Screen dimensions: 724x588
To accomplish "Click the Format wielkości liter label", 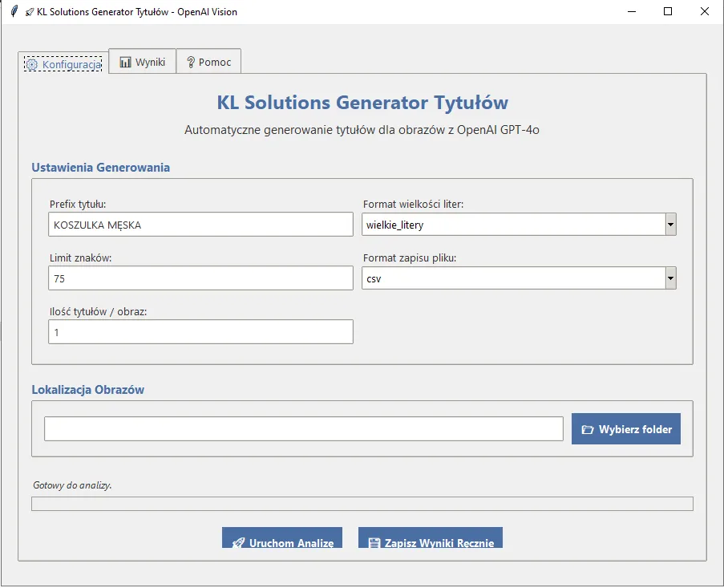I will pos(413,205).
